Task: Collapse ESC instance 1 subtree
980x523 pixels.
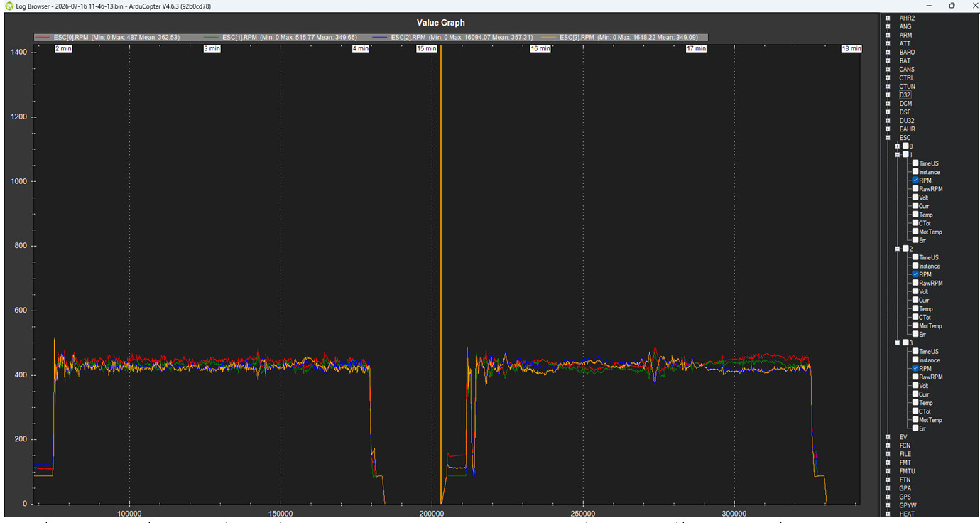Action: click(898, 155)
